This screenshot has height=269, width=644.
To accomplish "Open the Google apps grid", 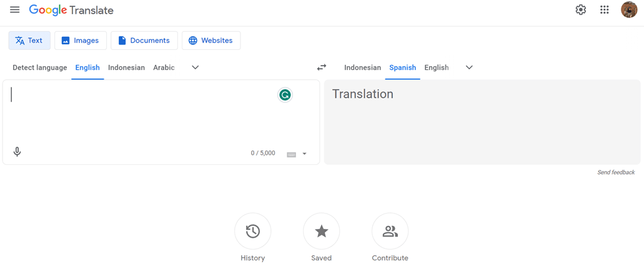I will 604,10.
